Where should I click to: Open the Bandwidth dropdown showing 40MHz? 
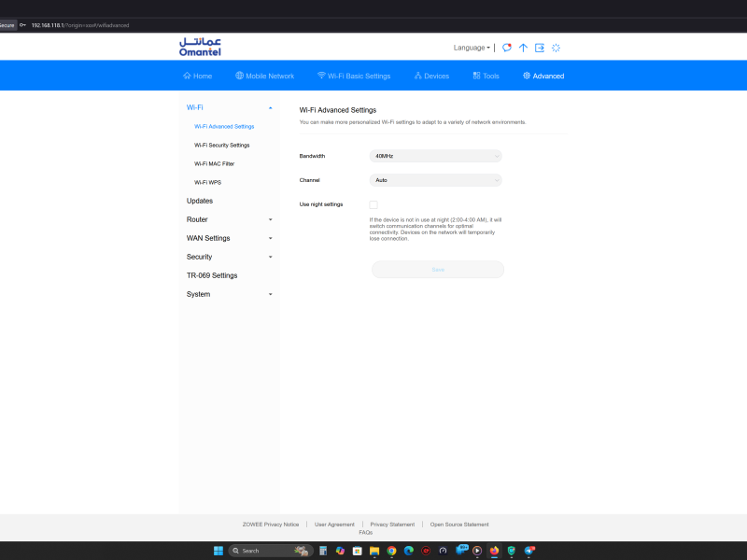(x=435, y=156)
